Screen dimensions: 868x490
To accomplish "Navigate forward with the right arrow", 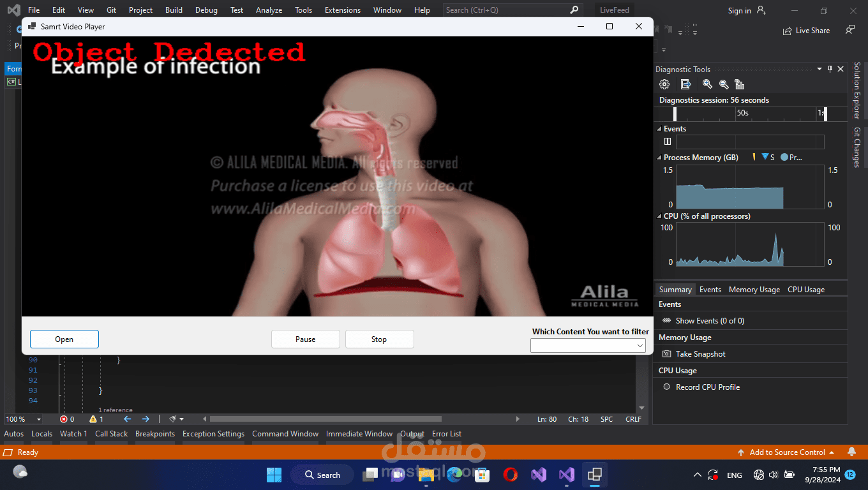I will coord(146,419).
